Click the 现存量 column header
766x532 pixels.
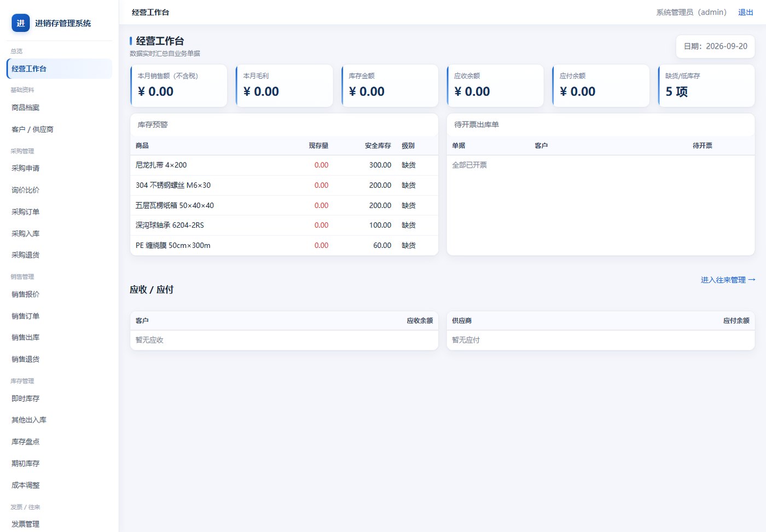tap(318, 146)
